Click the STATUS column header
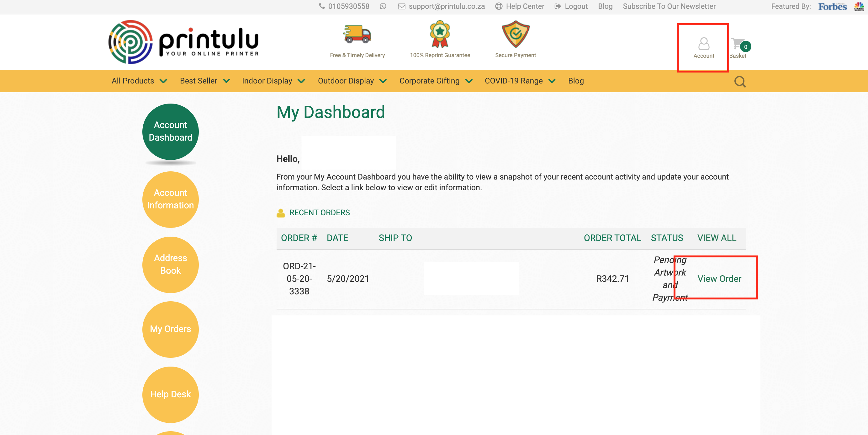This screenshot has width=868, height=435. coord(667,238)
